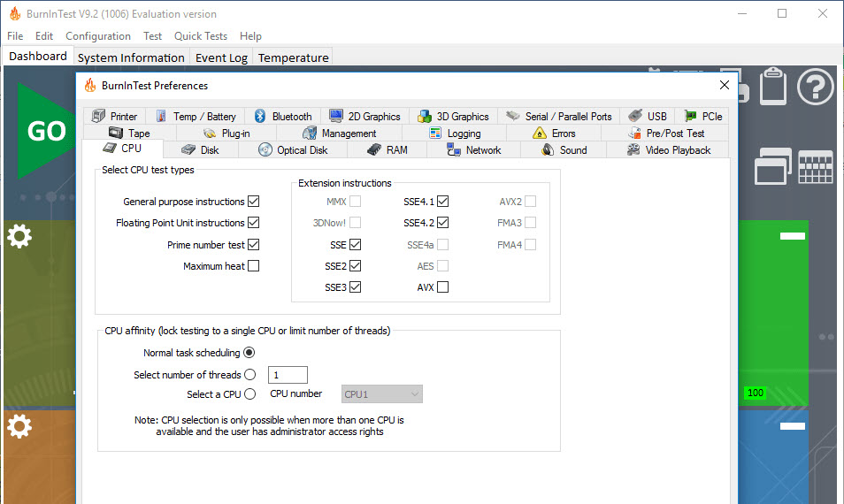Open the Temp / Battery tab
844x504 pixels.
pyautogui.click(x=196, y=116)
